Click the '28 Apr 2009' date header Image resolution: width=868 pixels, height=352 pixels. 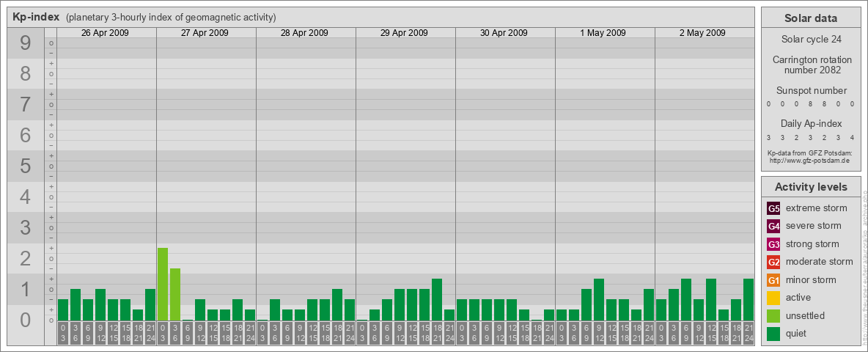coord(304,33)
